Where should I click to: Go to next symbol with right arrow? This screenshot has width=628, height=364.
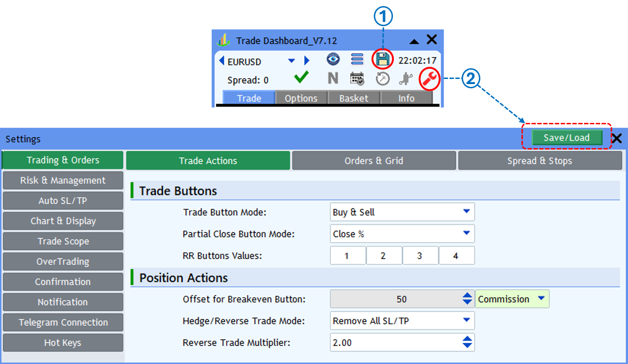(x=307, y=61)
